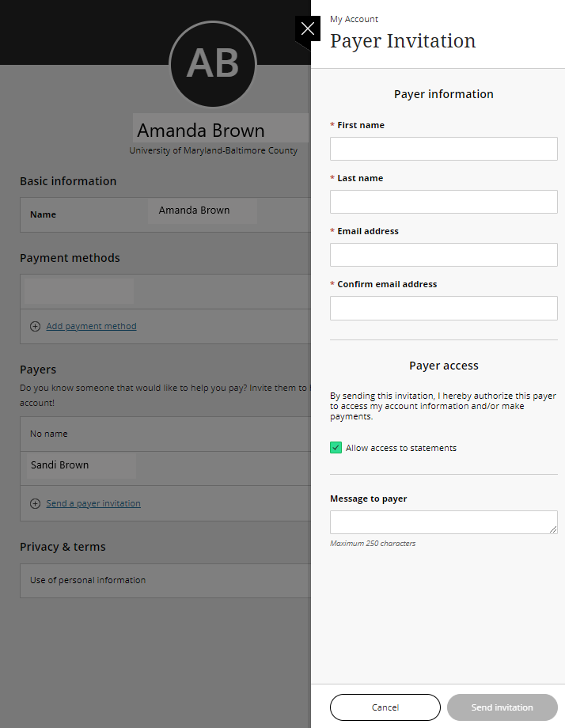
Task: Click the Confirm email address field
Action: (443, 308)
